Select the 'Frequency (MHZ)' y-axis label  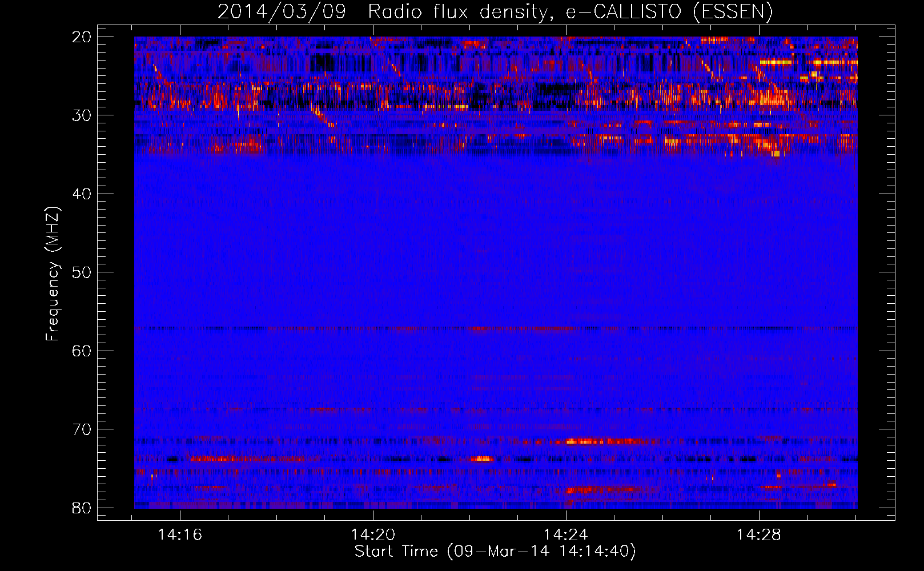pyautogui.click(x=53, y=275)
